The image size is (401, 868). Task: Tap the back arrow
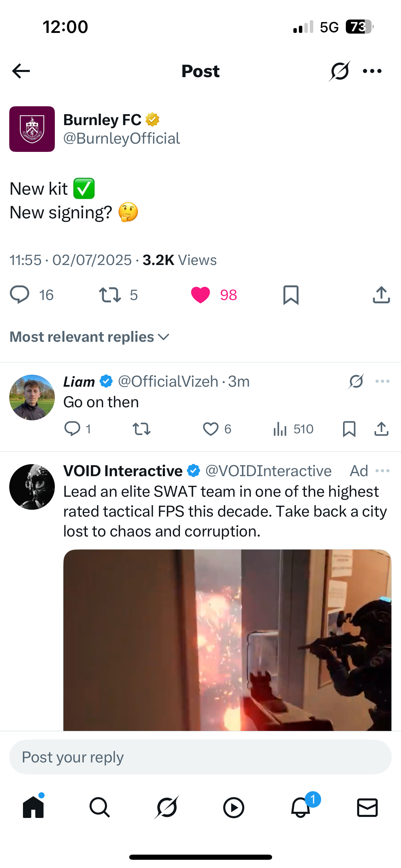[21, 71]
